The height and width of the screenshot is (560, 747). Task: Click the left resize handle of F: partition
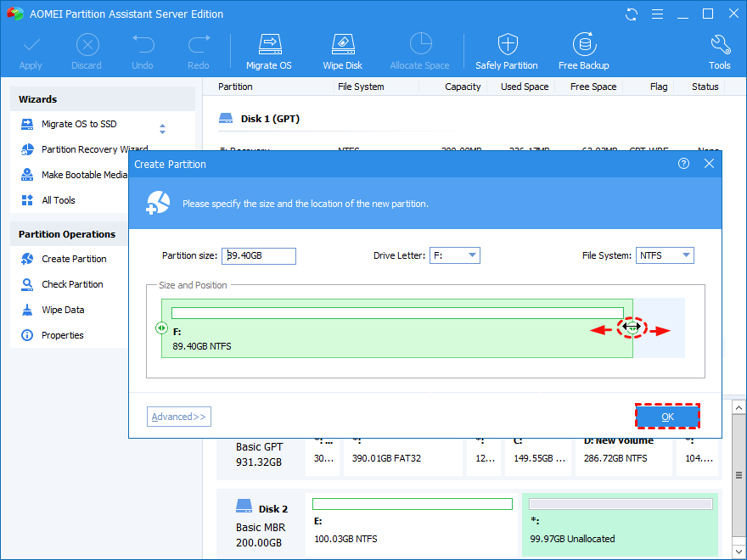coord(161,328)
